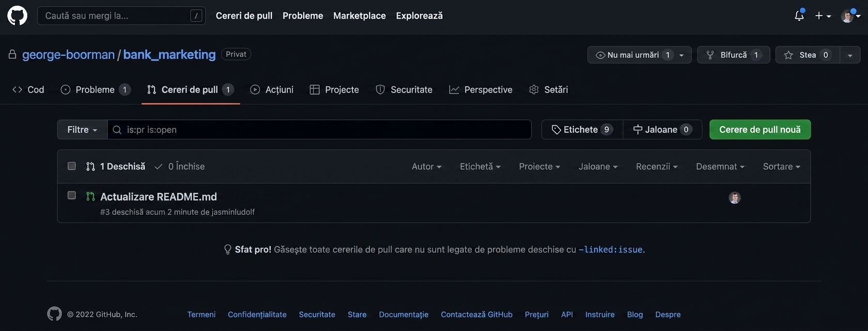Open the Projecte tab
868x331 pixels.
[x=334, y=89]
